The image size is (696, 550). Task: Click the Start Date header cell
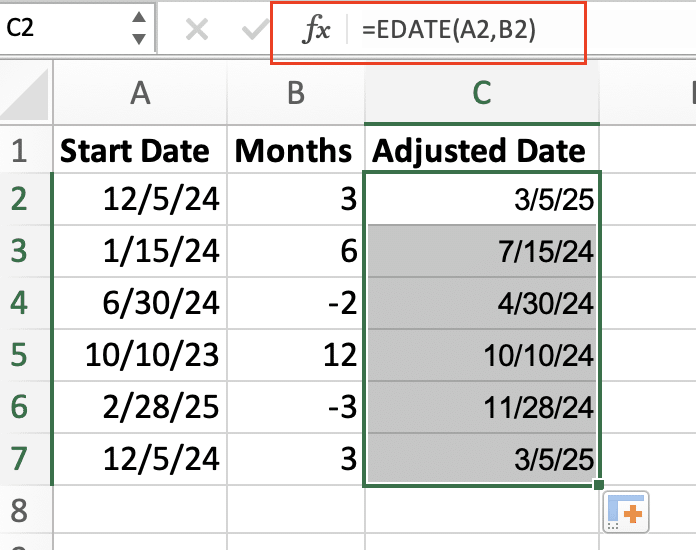tap(140, 151)
